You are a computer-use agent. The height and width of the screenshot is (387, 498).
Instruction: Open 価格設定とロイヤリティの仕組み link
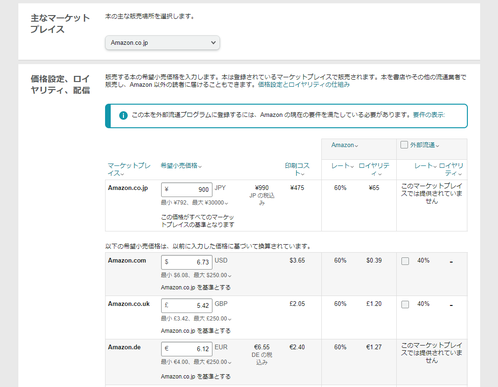pyautogui.click(x=304, y=85)
